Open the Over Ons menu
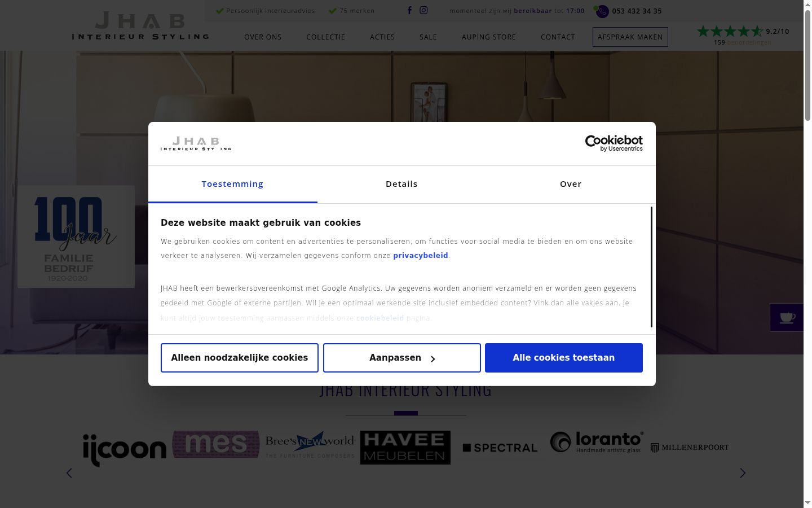The height and width of the screenshot is (508, 812). [x=263, y=37]
